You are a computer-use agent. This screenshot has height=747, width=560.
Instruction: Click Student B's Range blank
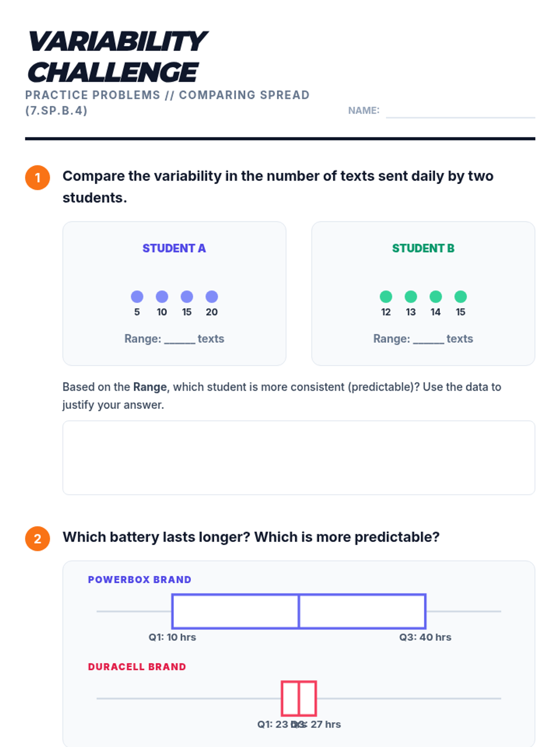pyautogui.click(x=428, y=339)
